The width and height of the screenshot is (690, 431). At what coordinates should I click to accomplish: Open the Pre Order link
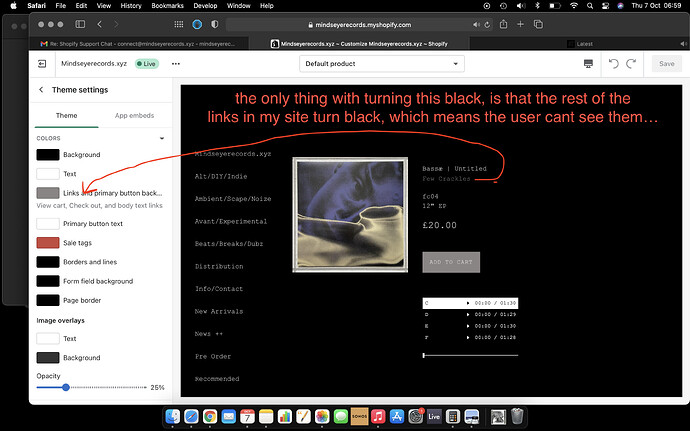pyautogui.click(x=213, y=356)
